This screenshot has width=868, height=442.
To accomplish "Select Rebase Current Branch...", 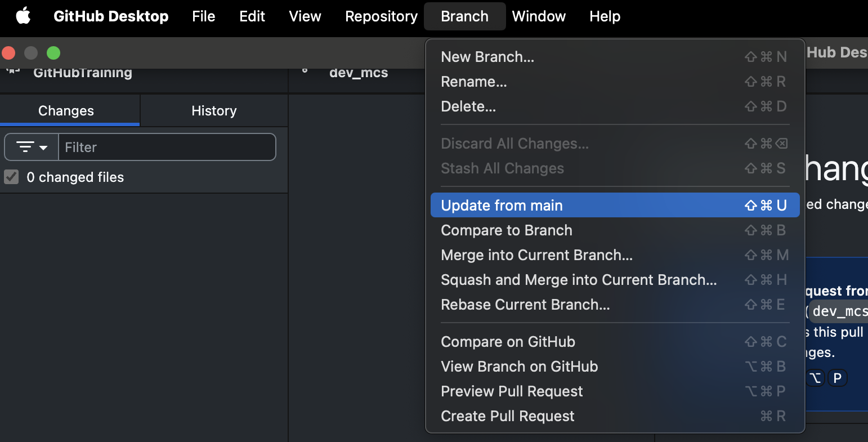I will 525,305.
